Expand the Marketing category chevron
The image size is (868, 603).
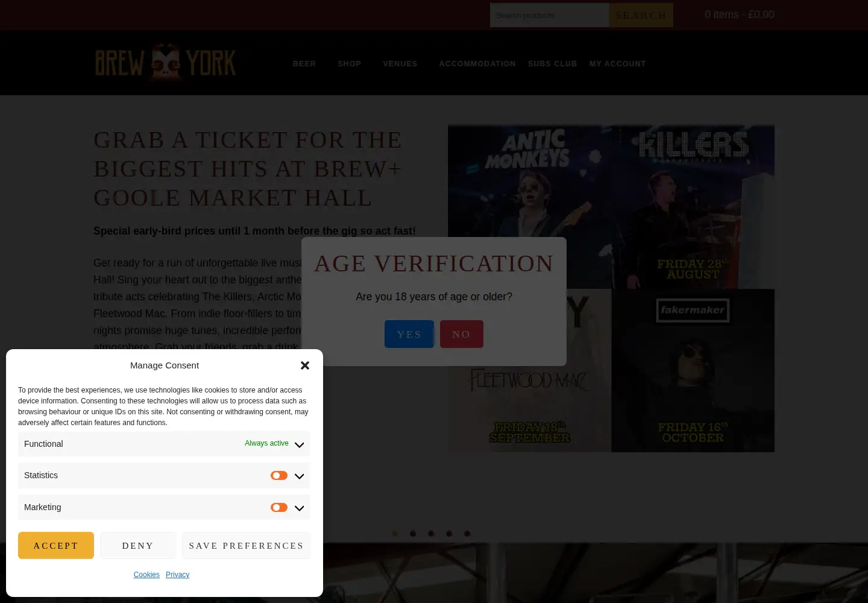(x=299, y=508)
